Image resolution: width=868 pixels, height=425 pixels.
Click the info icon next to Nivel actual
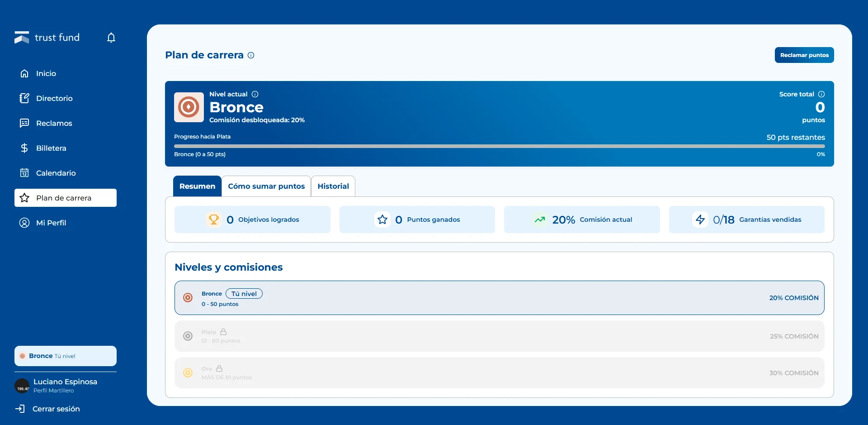[x=255, y=94]
